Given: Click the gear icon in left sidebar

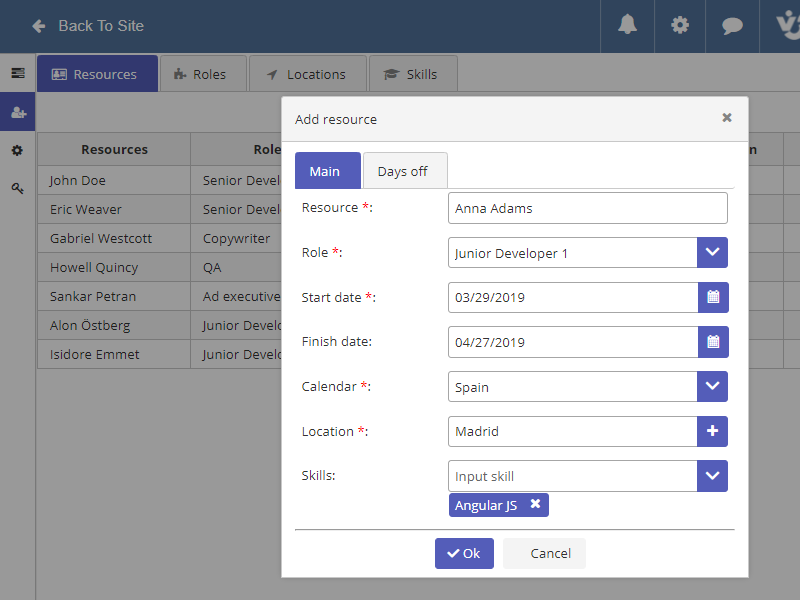Looking at the screenshot, I should (x=18, y=150).
